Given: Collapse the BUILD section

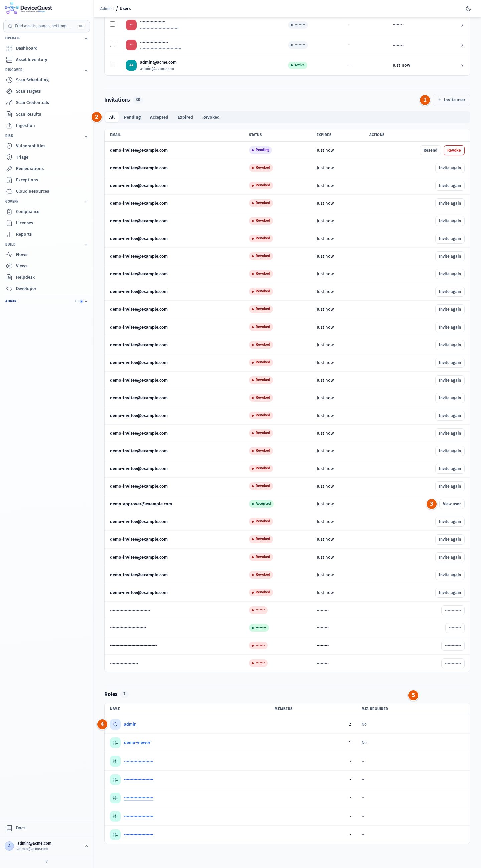Looking at the screenshot, I should pyautogui.click(x=86, y=245).
